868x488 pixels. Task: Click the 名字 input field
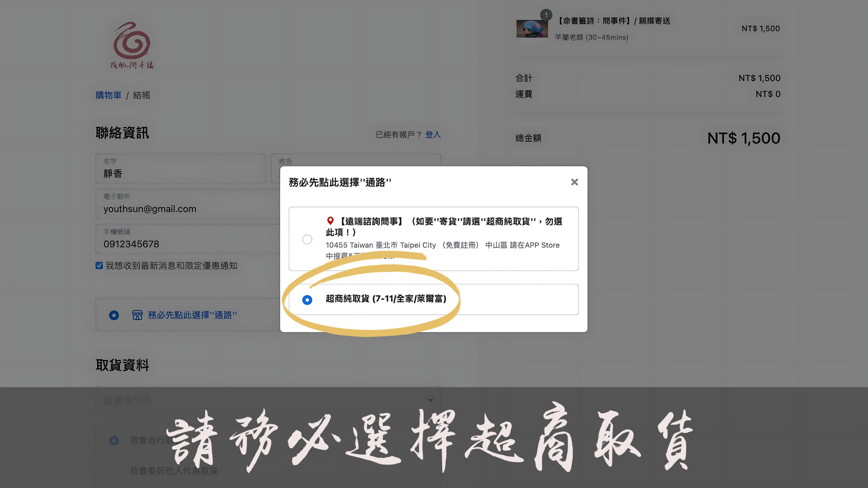point(180,168)
